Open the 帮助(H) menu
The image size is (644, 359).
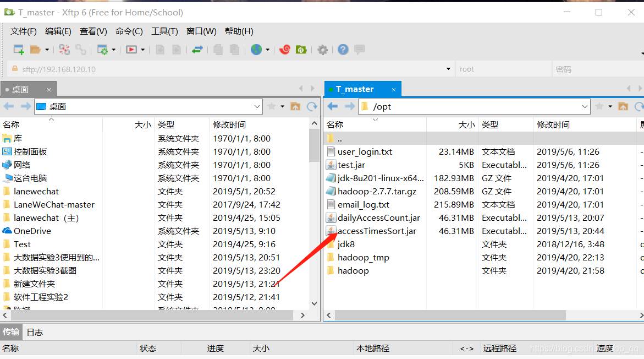[239, 31]
